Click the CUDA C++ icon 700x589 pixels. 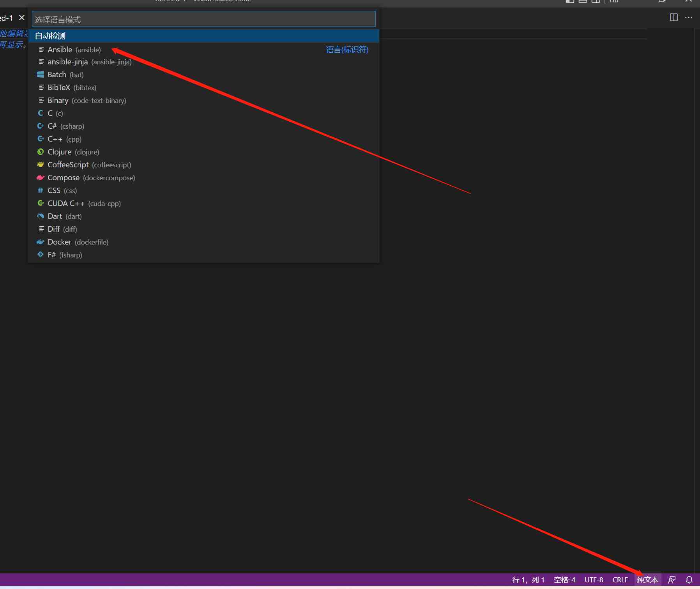point(41,203)
